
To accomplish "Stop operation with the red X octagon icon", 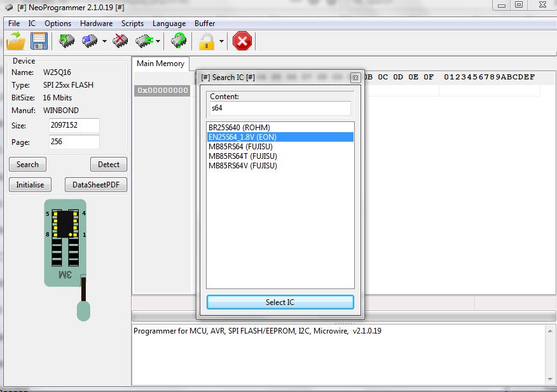I will point(242,41).
